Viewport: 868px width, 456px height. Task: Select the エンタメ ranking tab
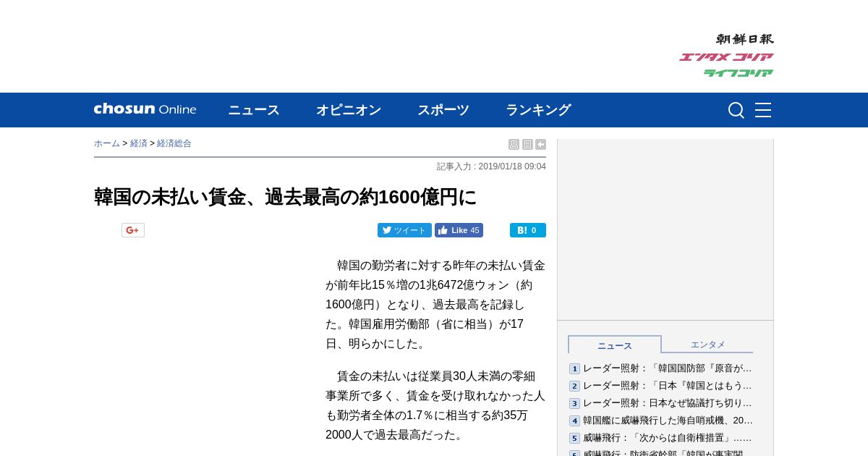click(x=707, y=345)
